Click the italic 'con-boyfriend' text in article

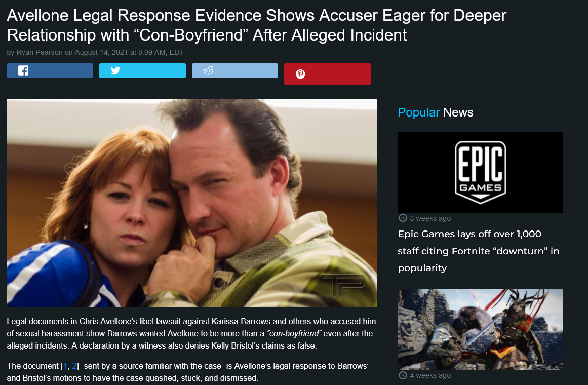(x=294, y=334)
